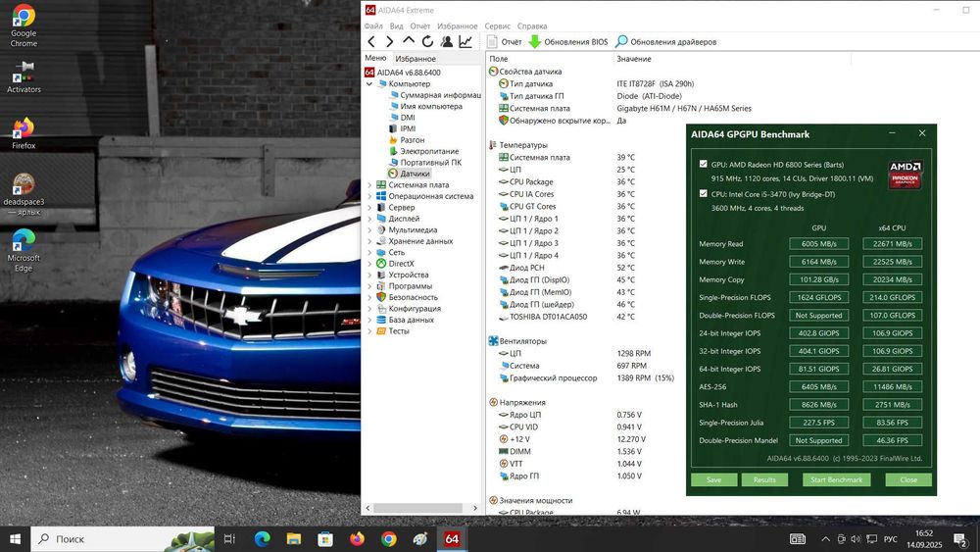The image size is (980, 552).
Task: Click the taskbar Поиск search box
Action: click(x=122, y=539)
